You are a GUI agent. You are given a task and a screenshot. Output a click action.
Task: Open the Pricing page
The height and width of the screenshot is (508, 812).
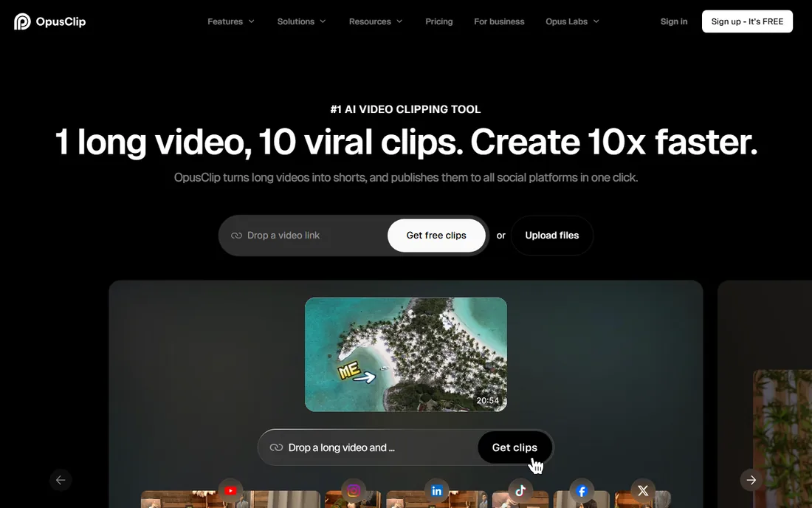(x=439, y=21)
